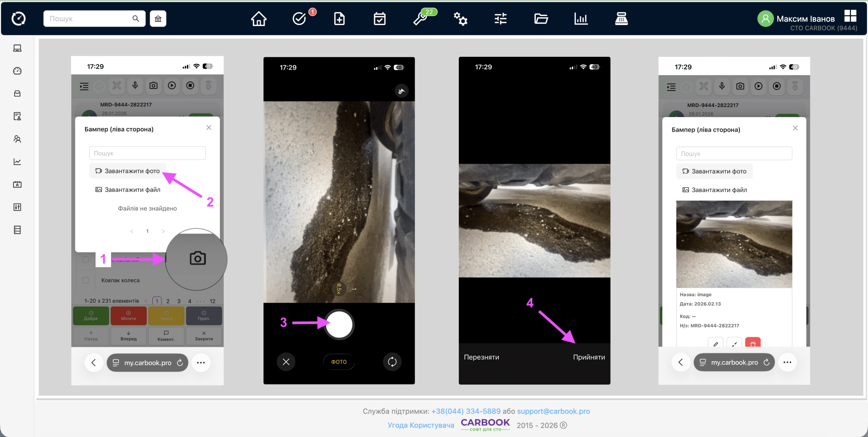
Task: Select the speedometer gauge icon in left sidebar
Action: (x=17, y=71)
